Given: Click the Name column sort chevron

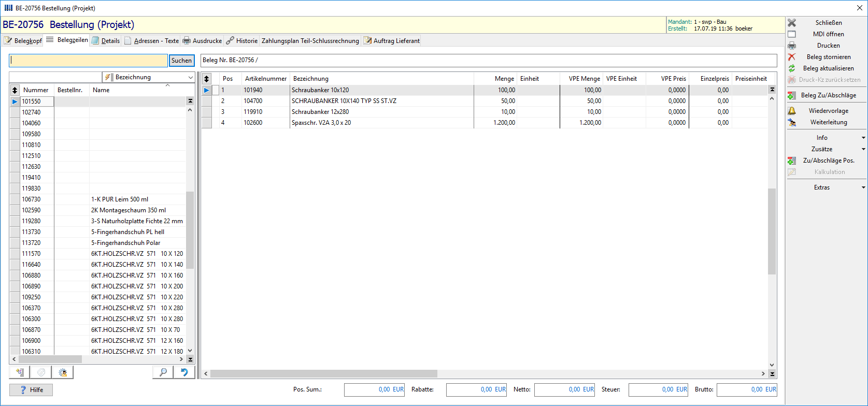Looking at the screenshot, I should pyautogui.click(x=167, y=85).
